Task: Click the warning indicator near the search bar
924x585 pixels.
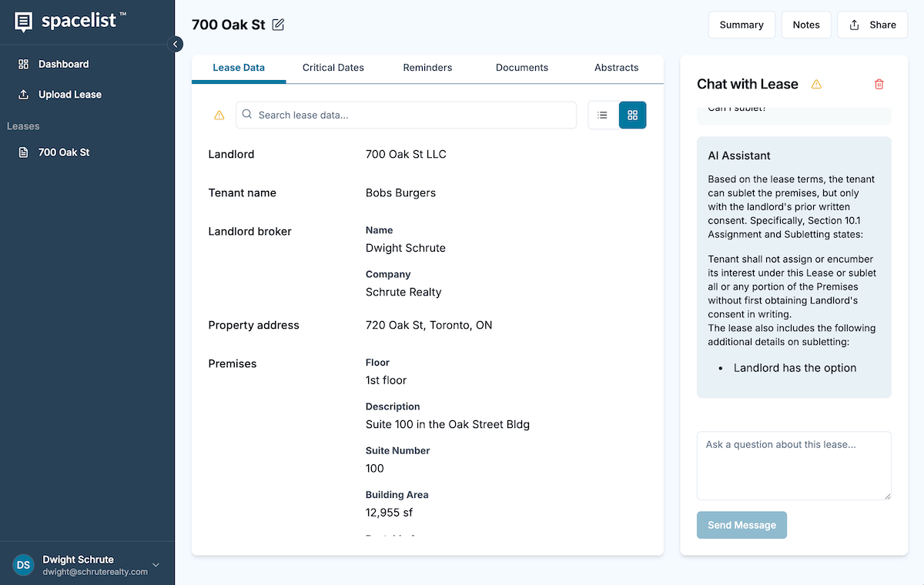Action: [219, 114]
